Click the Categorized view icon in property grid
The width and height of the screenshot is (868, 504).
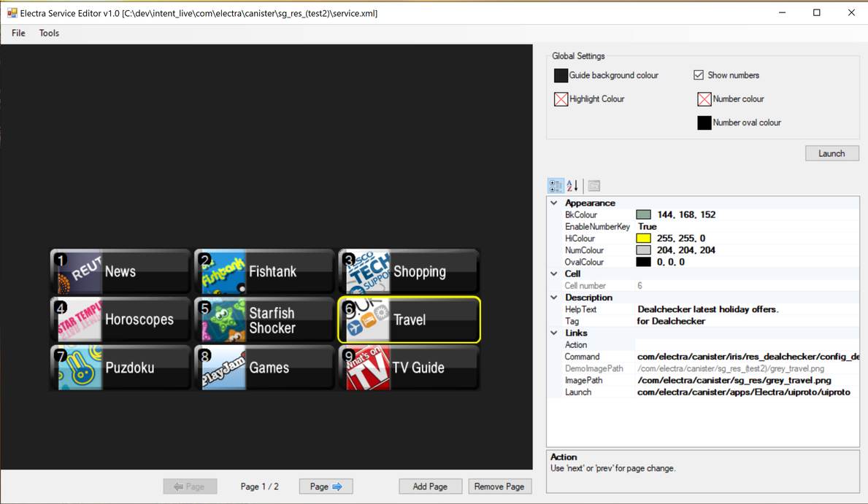pyautogui.click(x=556, y=186)
